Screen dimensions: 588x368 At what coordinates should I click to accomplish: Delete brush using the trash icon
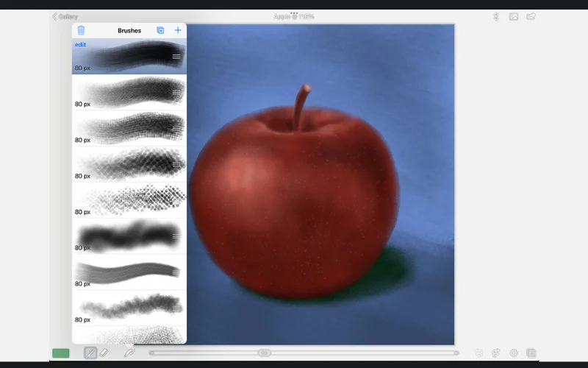point(81,30)
